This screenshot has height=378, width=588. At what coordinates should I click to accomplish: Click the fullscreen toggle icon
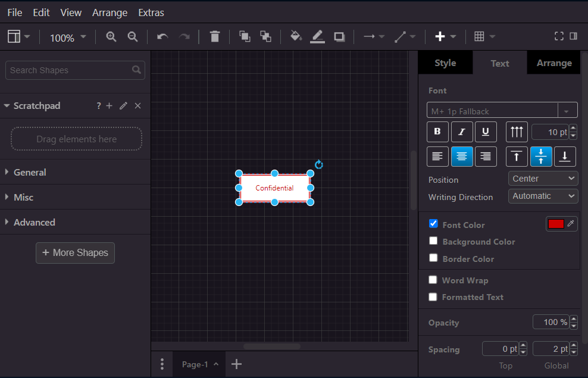click(559, 36)
